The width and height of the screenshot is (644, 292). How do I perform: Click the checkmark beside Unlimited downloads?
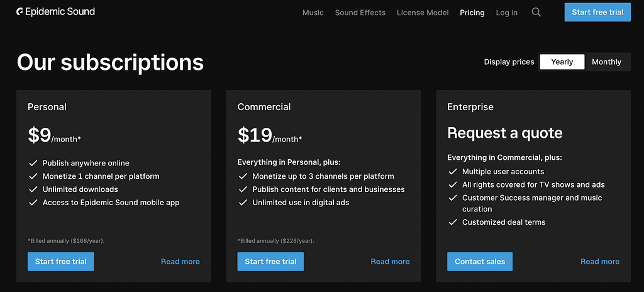pos(33,189)
